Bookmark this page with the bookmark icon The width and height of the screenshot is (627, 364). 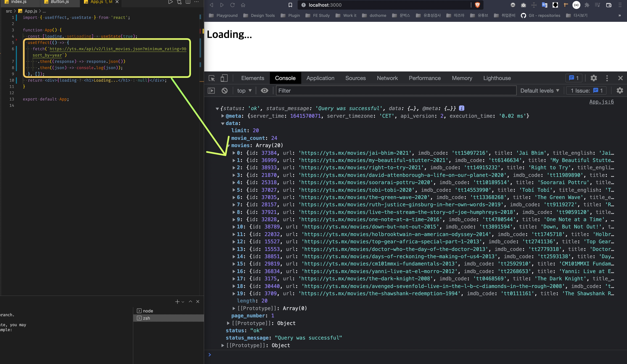pos(290,5)
